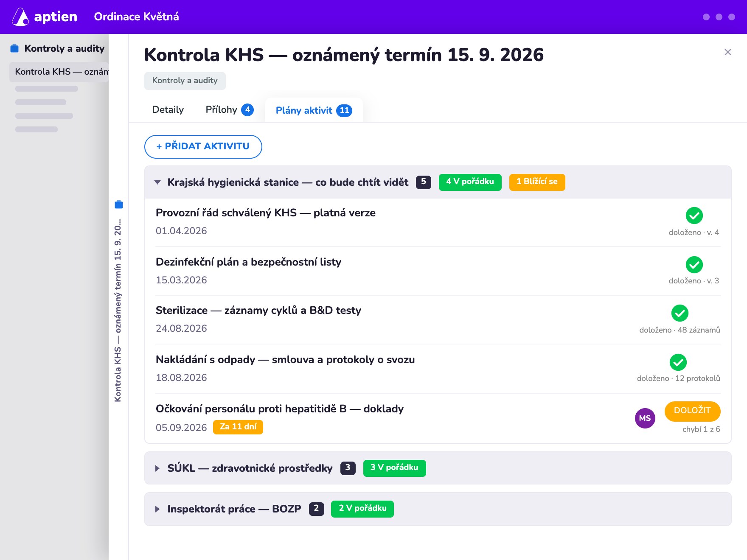747x560 pixels.
Task: Click the aptien logo icon
Action: point(20,17)
